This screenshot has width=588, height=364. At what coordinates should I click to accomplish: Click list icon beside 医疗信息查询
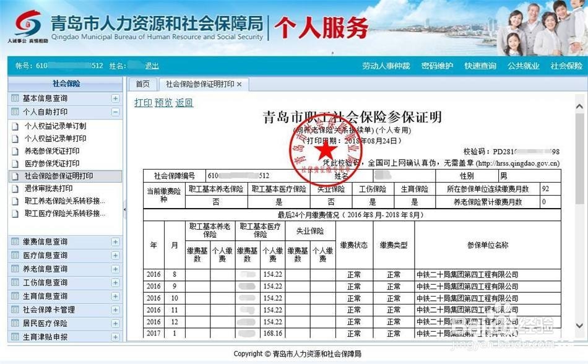(x=15, y=255)
